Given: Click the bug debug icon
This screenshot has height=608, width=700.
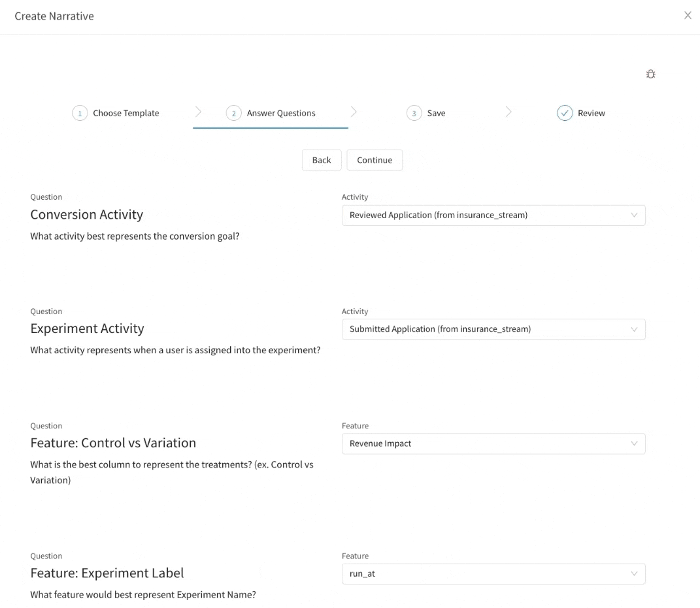Looking at the screenshot, I should coord(650,74).
